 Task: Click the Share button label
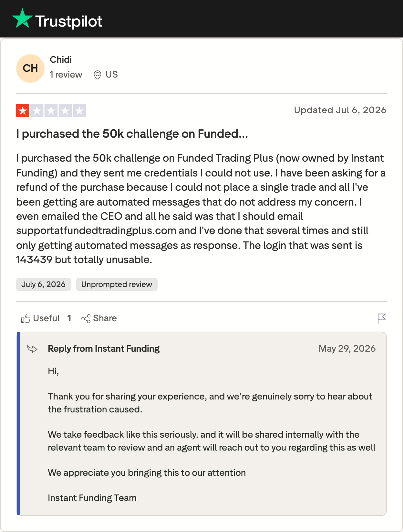coord(105,318)
